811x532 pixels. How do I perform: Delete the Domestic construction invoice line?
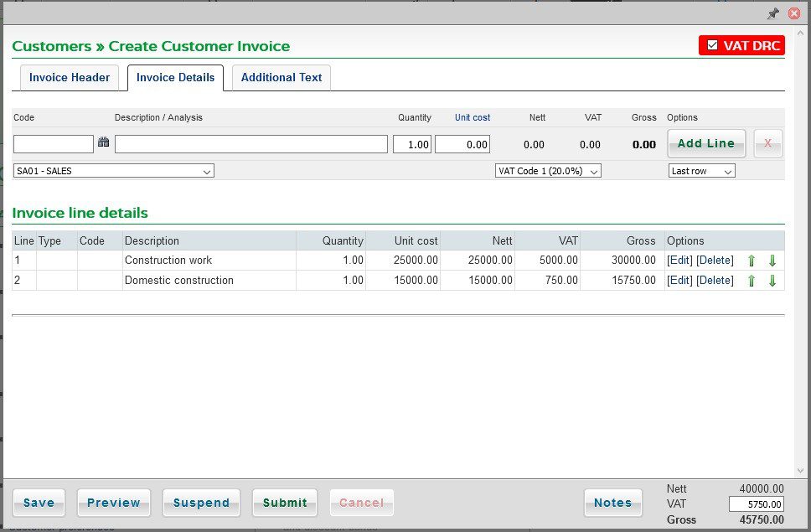coord(715,280)
